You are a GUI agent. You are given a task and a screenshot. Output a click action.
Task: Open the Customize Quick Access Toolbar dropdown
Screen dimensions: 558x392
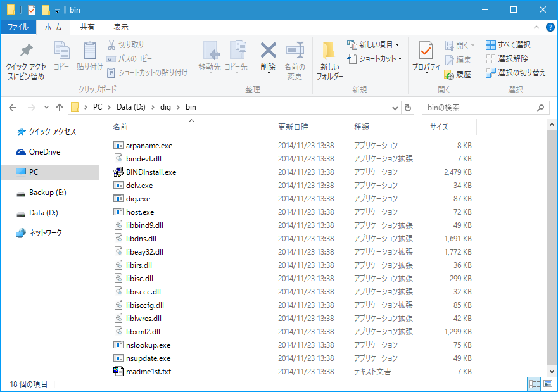tap(57, 11)
